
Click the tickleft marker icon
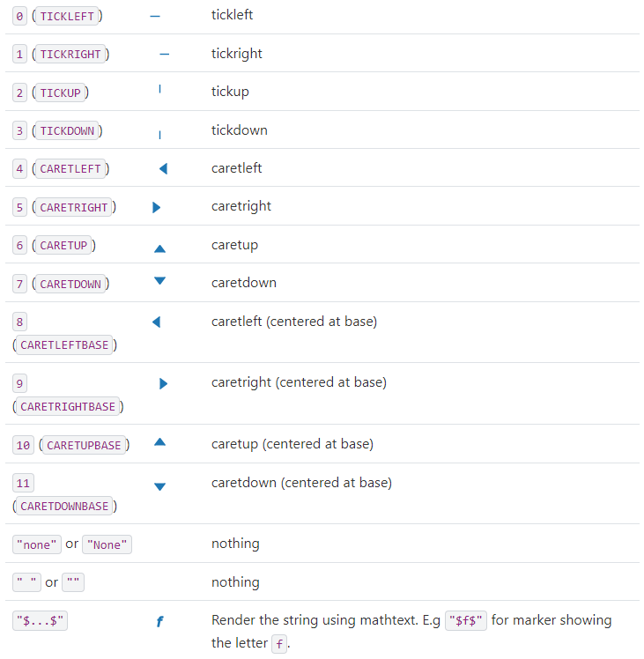tap(155, 16)
